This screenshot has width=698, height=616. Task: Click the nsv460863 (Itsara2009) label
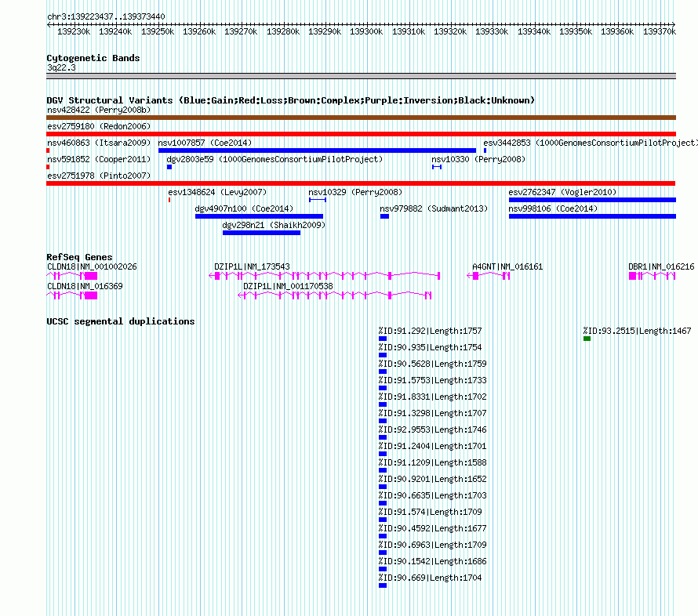coord(99,143)
